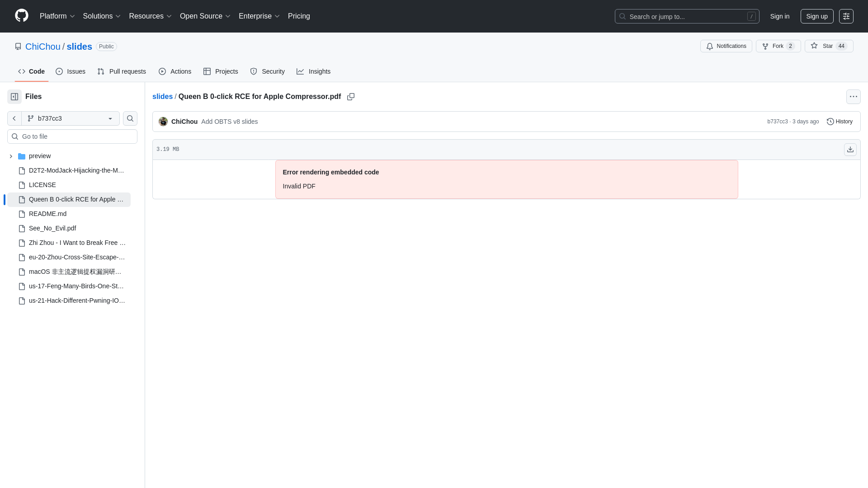Click ChiChou's avatar thumbnail
This screenshot has width=868, height=488.
163,122
